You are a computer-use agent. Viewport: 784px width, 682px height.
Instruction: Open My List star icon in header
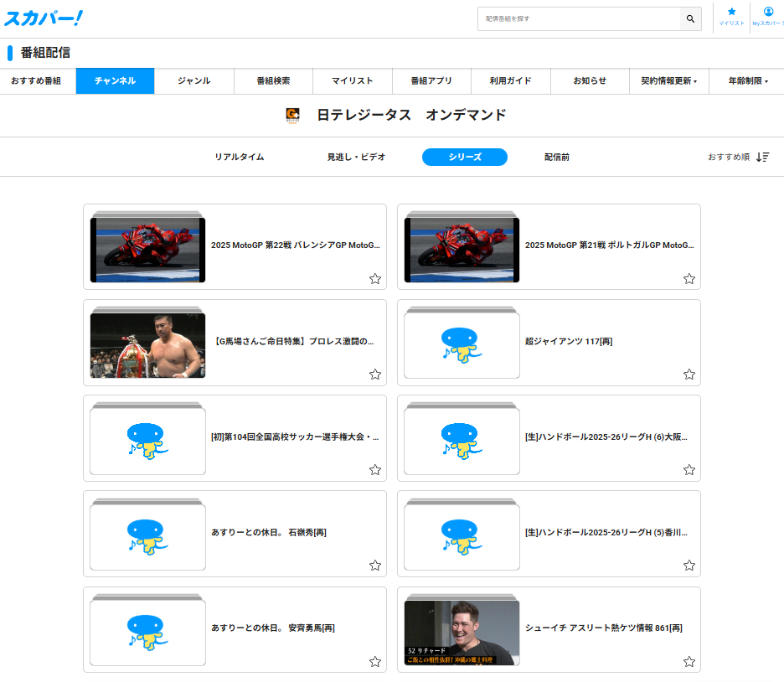pyautogui.click(x=731, y=13)
